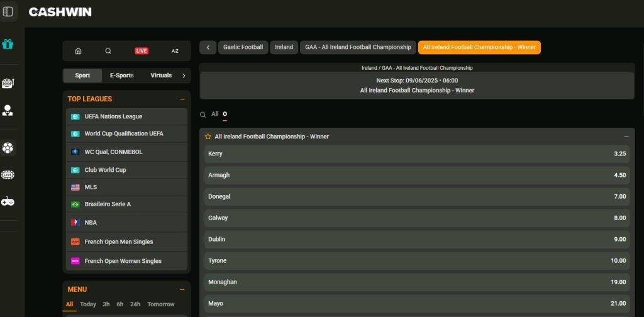This screenshot has width=644, height=317.
Task: Open the Ireland breadcrumb
Action: 284,47
